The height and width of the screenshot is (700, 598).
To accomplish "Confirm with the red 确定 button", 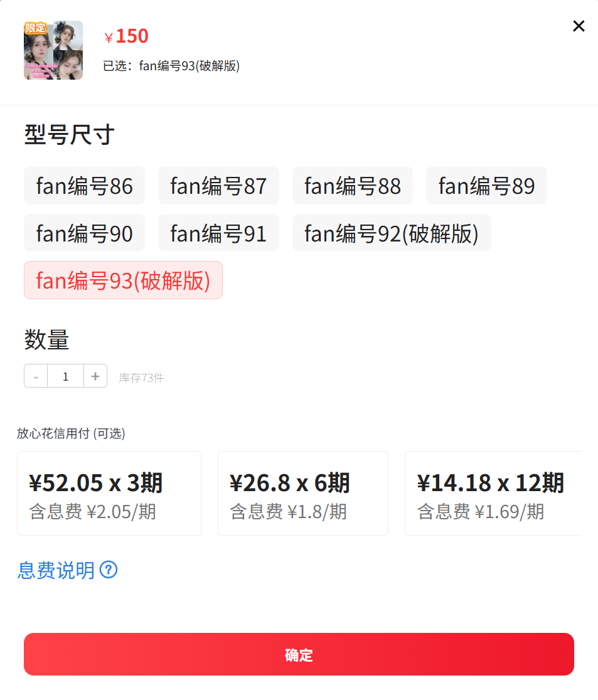I will pos(299,654).
